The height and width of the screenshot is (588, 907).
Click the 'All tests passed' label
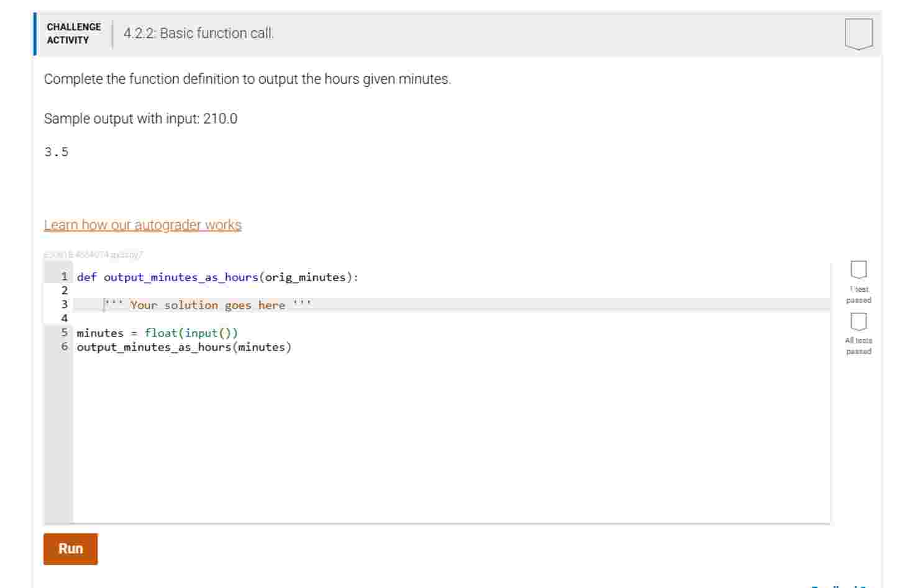pyautogui.click(x=859, y=346)
